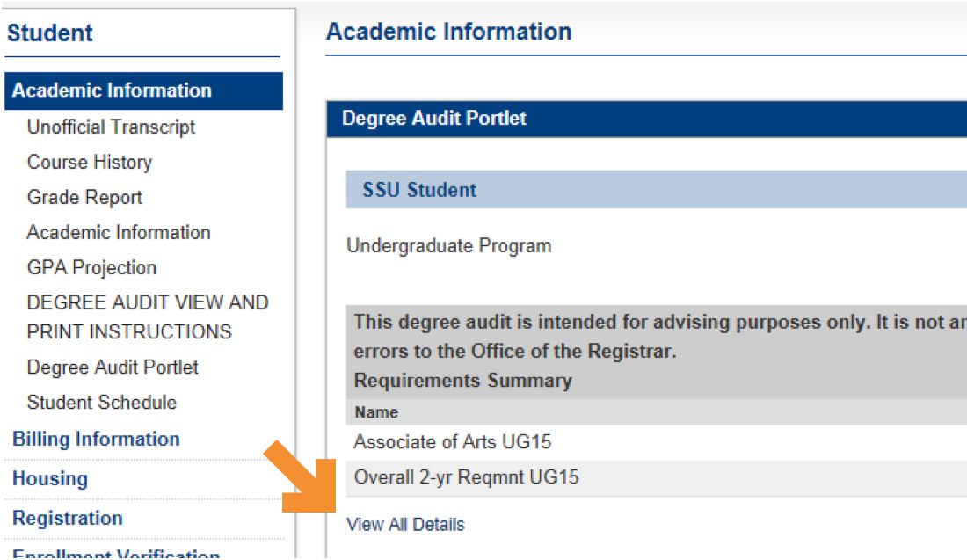This screenshot has height=560, width=967.
Task: Expand the Registration menu section
Action: [68, 518]
